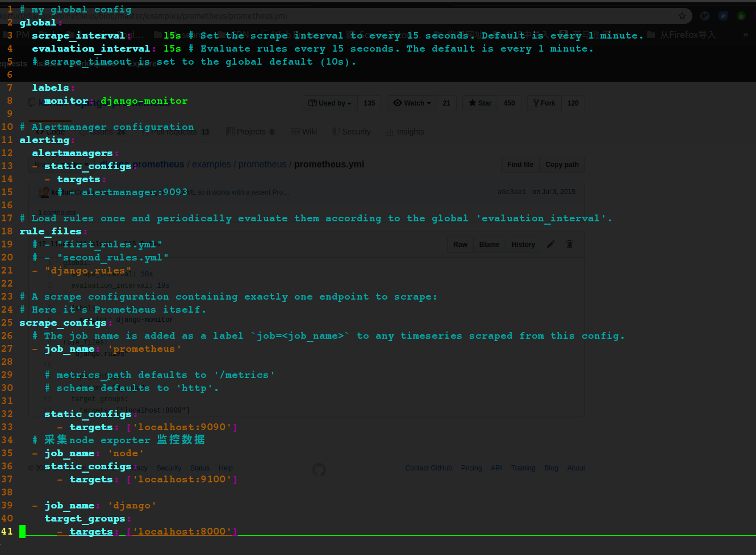Star the django-monitor repository
This screenshot has height=555, width=756.
[479, 103]
